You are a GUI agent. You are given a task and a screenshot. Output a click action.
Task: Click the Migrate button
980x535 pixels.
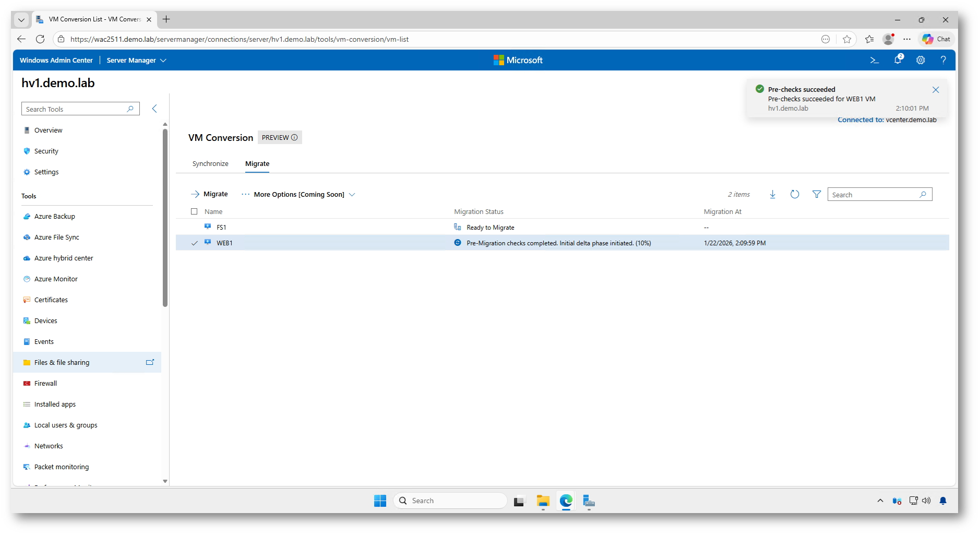point(209,194)
